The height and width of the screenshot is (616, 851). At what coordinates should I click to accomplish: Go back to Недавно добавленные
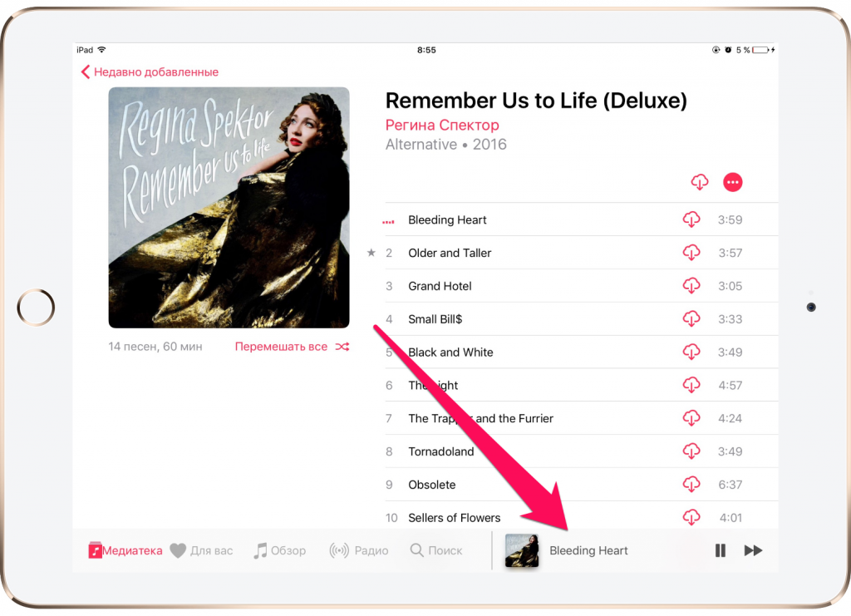click(150, 71)
